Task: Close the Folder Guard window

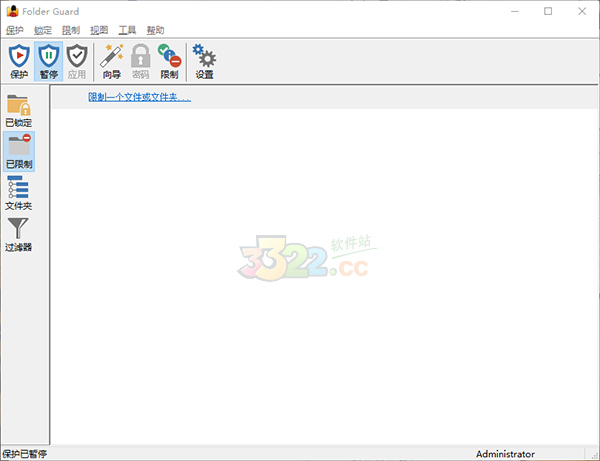Action: (582, 11)
